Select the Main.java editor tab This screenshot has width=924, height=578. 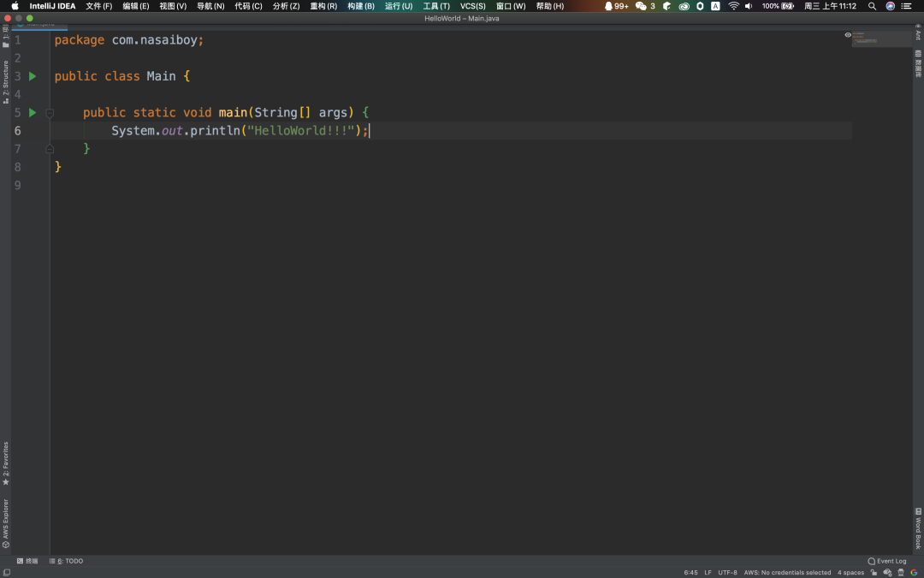click(x=38, y=26)
